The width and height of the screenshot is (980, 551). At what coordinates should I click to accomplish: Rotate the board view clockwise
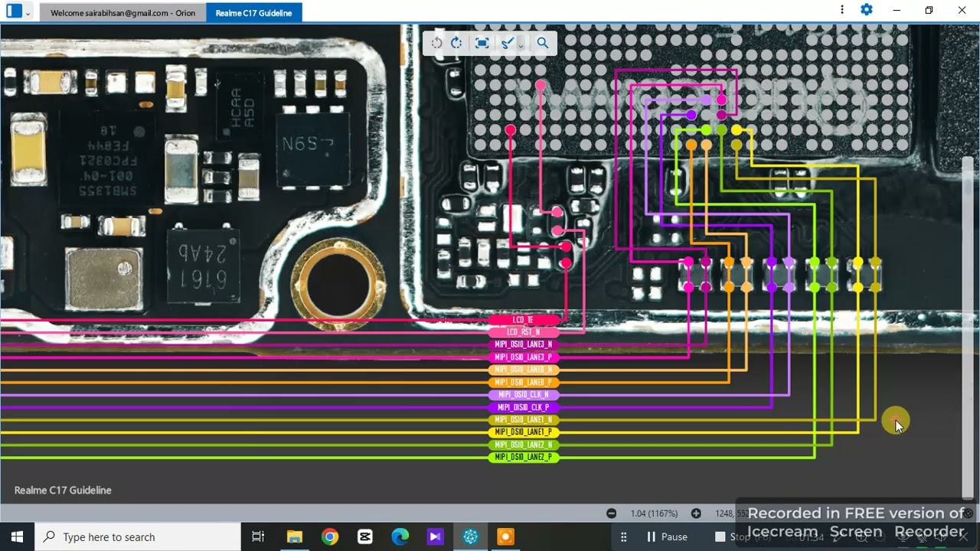(x=456, y=43)
